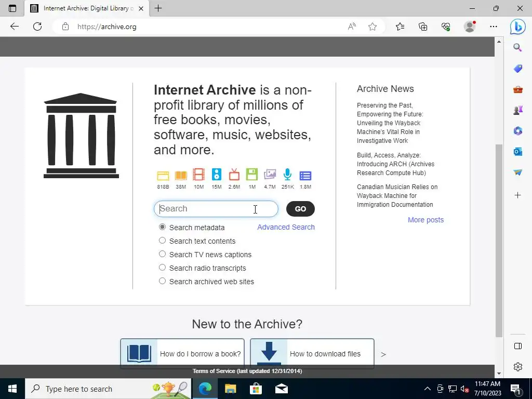
Task: Click the sidebar Search magnifier icon
Action: click(x=517, y=47)
